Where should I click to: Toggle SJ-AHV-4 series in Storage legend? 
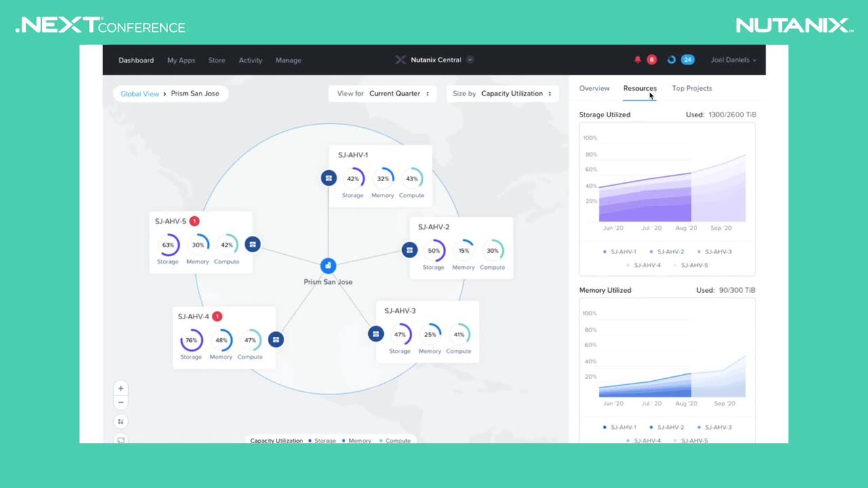coord(644,266)
